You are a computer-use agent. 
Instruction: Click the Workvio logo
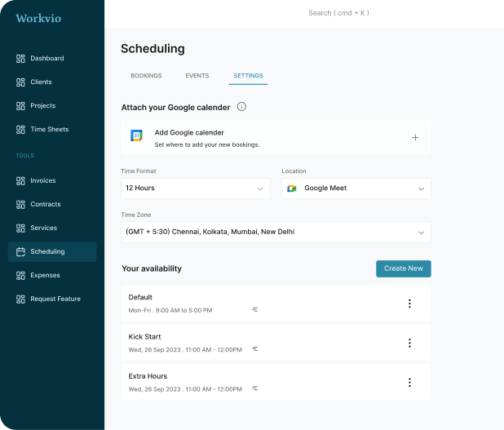[x=38, y=19]
